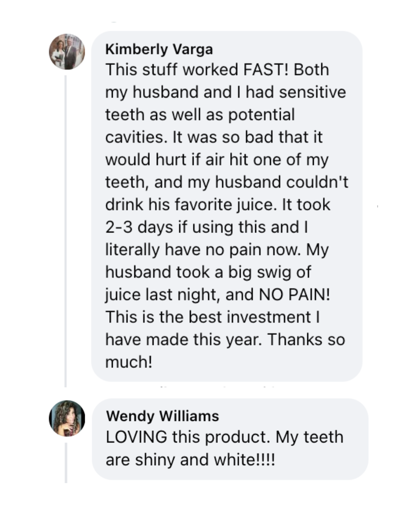Visit Kimberly Varga's profile via name
This screenshot has width=420, height=525.
tap(159, 49)
